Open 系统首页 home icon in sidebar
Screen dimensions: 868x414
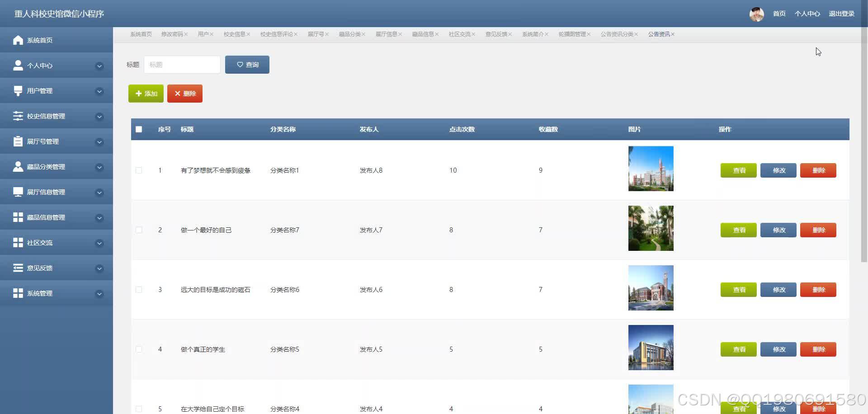18,40
